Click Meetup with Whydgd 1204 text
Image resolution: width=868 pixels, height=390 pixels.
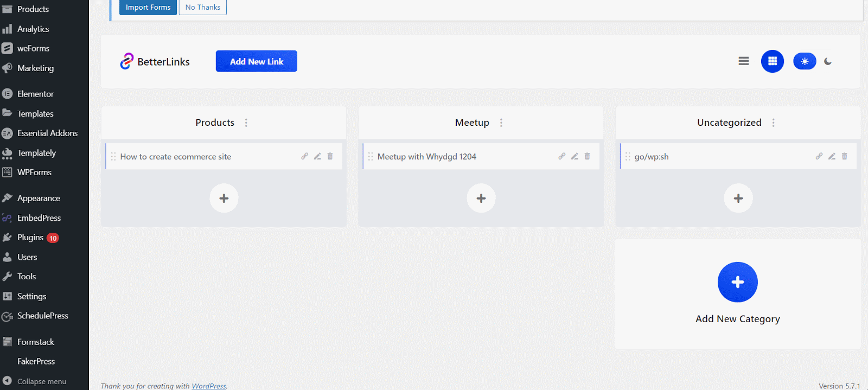tap(427, 157)
